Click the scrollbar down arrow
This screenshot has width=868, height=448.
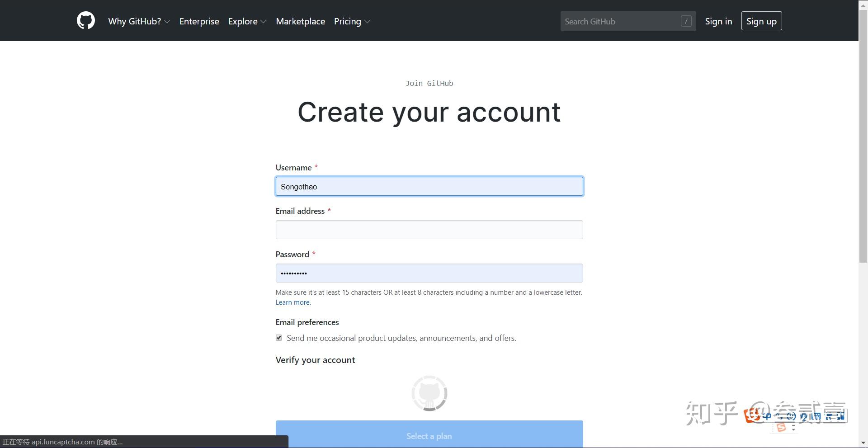pyautogui.click(x=863, y=443)
